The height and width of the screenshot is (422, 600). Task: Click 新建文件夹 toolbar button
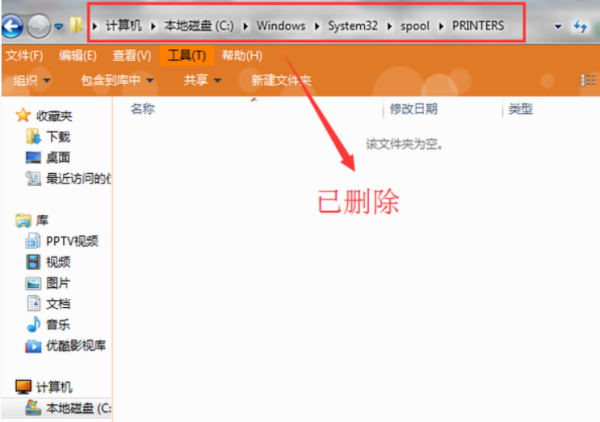click(281, 80)
